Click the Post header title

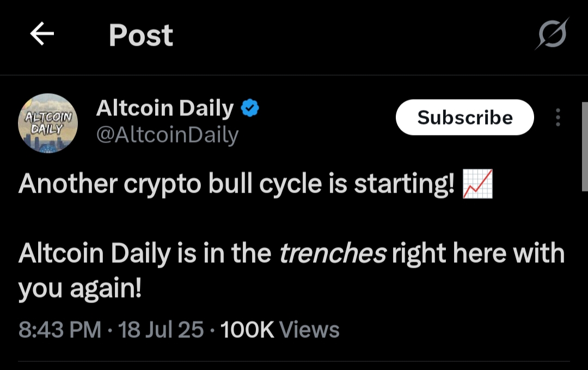coord(140,35)
